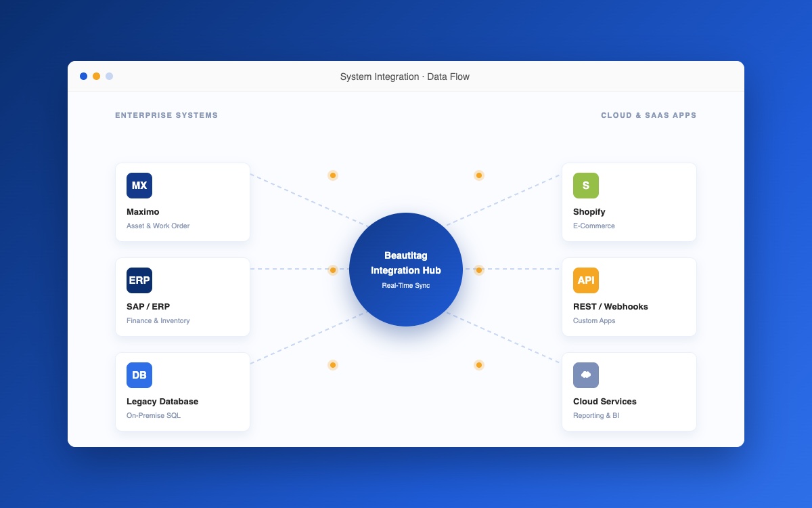Click the Enterprise Systems heading
The image size is (812, 508).
[x=166, y=115]
